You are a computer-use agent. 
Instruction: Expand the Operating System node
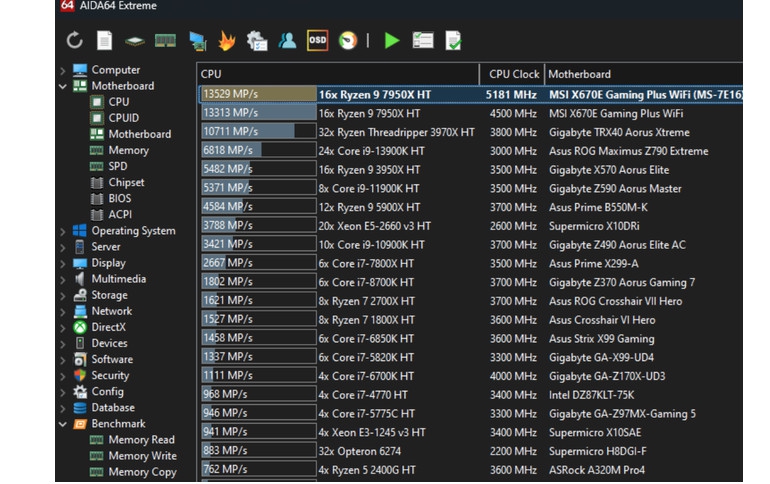point(63,231)
